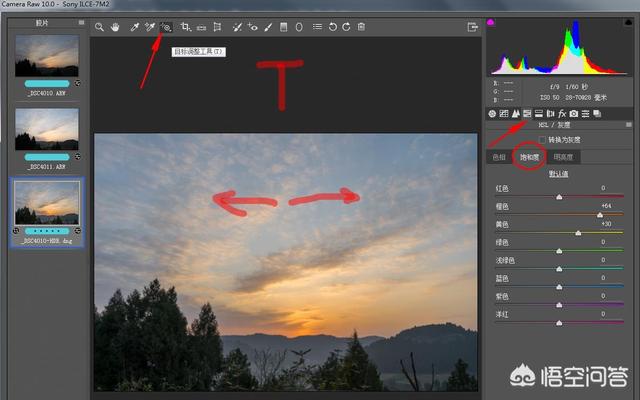
Task: Pick the White Balance eyedropper tool
Action: coord(134,27)
